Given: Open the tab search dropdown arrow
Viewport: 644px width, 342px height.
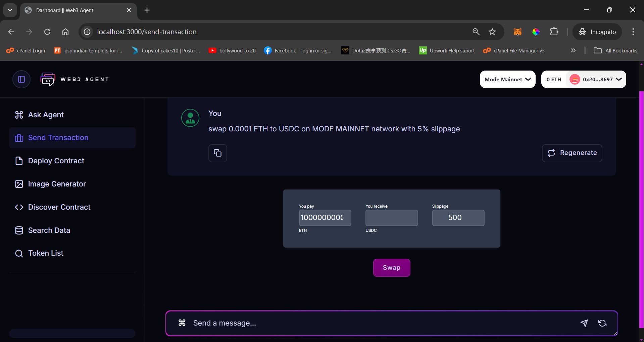Looking at the screenshot, I should (x=10, y=10).
